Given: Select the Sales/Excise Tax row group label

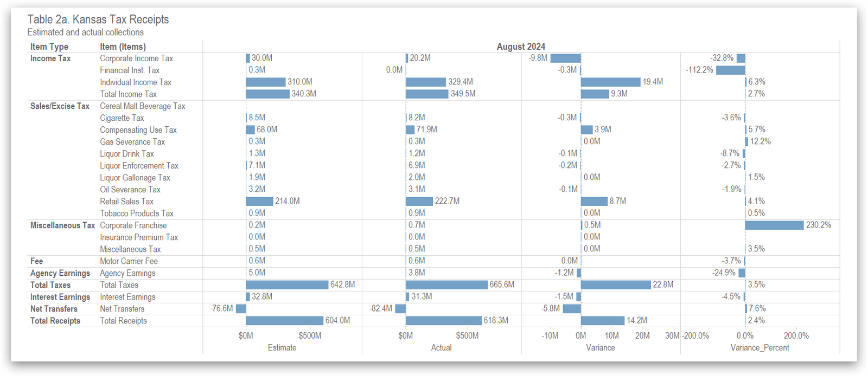Looking at the screenshot, I should 60,106.
